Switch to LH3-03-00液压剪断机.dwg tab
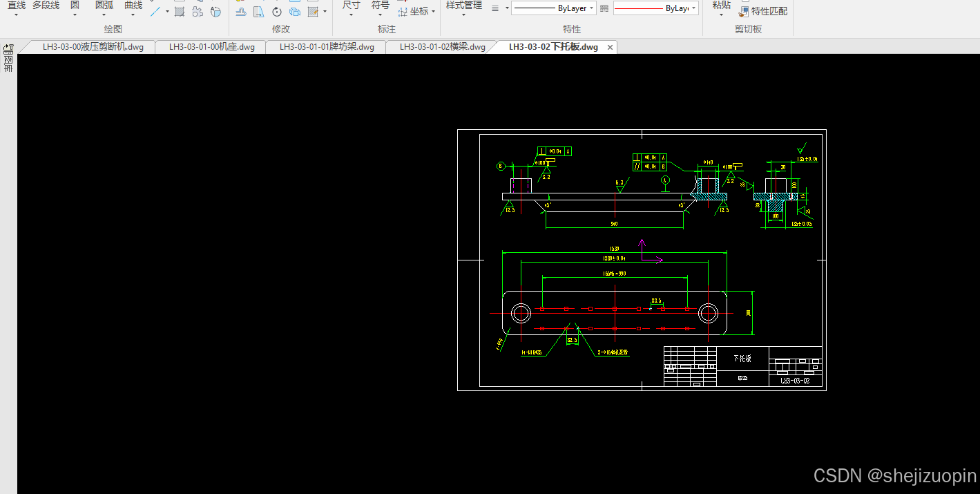Image resolution: width=980 pixels, height=494 pixels. [x=93, y=47]
